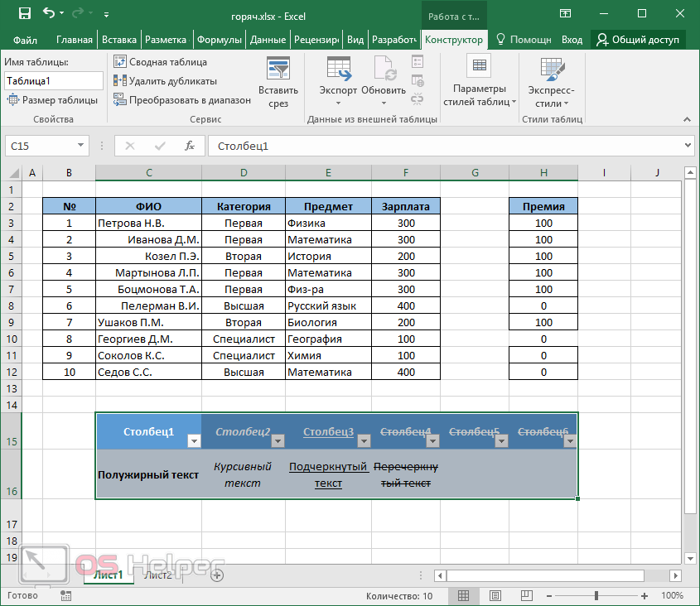Click Удалить дубликаты to remove duplicates
The image size is (700, 606).
coord(165,81)
